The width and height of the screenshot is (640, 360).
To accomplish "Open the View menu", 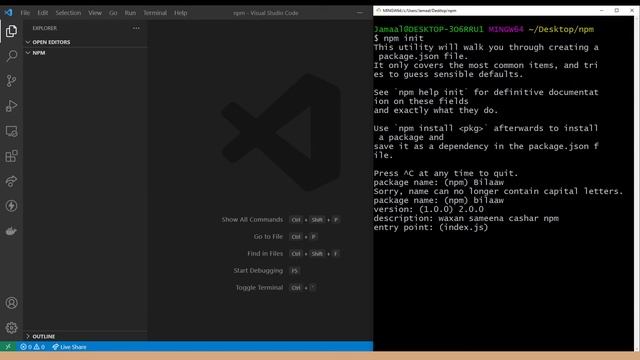I will (x=95, y=13).
